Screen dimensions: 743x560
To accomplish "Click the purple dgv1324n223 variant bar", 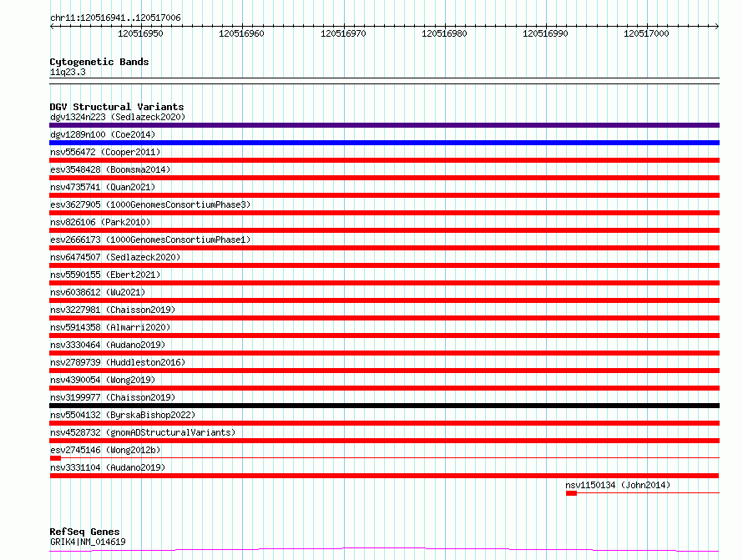I will click(x=384, y=125).
